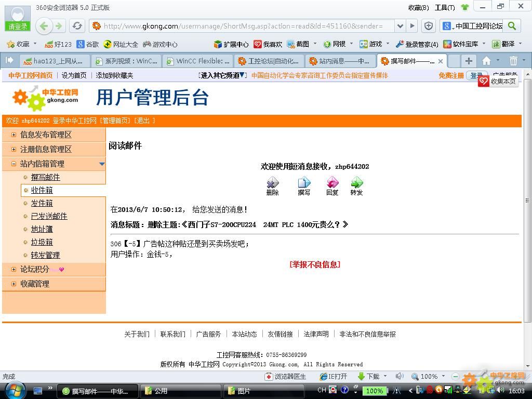The height and width of the screenshot is (399, 532).
Task: Open the 网银 dropdown in toolbar
Action: point(352,44)
